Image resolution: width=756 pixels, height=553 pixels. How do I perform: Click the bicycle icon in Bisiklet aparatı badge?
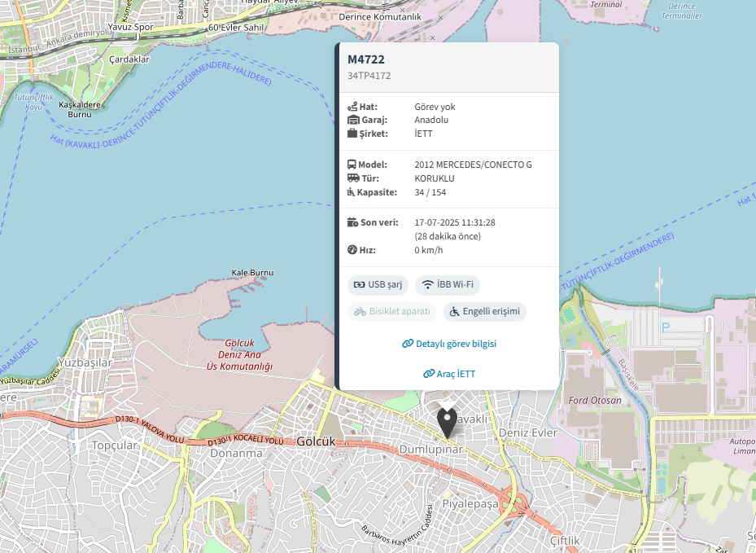pyautogui.click(x=361, y=312)
